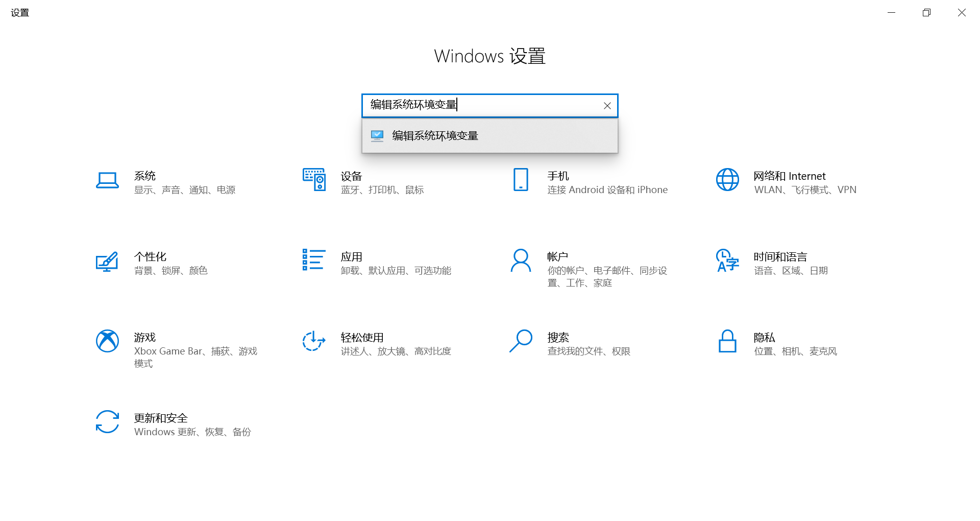980x521 pixels.
Task: Open 系统 via its text label
Action: click(x=144, y=176)
